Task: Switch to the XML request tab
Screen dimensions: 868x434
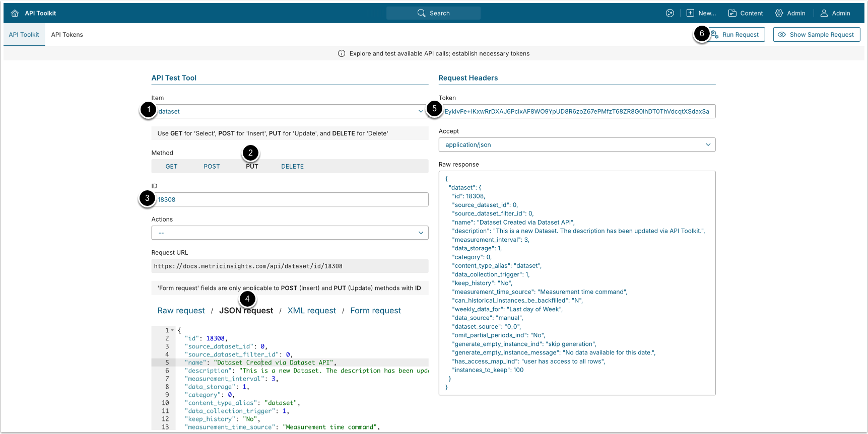Action: 311,311
